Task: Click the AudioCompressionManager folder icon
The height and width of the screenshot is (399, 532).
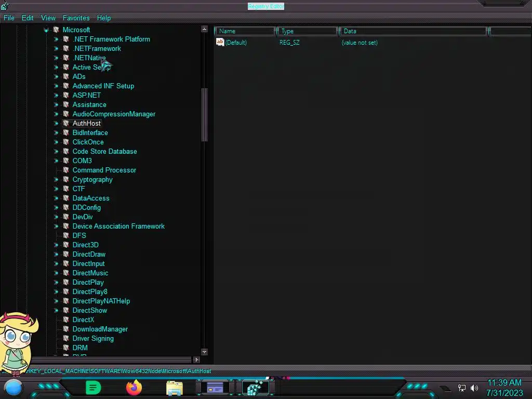Action: [66, 114]
